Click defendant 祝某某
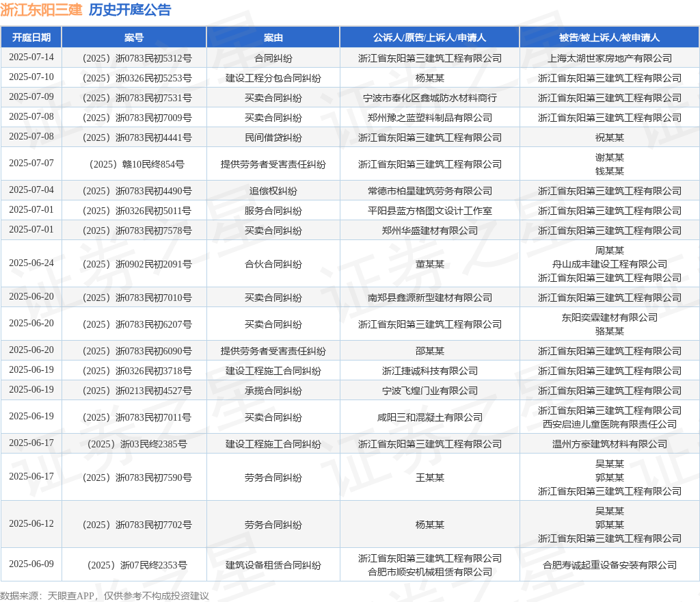The height and width of the screenshot is (602, 700). (609, 138)
